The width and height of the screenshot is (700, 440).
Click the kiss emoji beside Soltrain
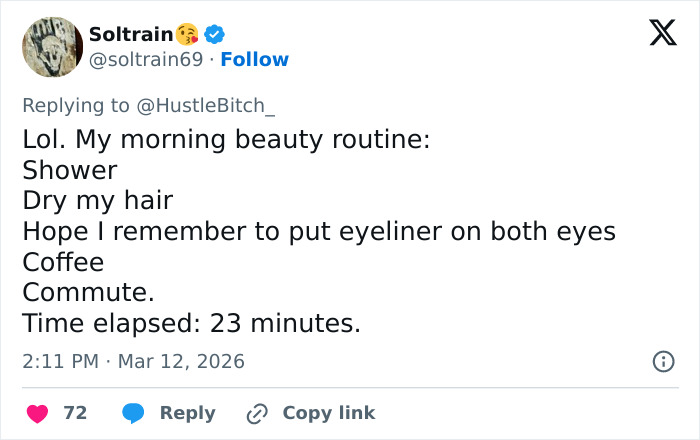pos(187,34)
